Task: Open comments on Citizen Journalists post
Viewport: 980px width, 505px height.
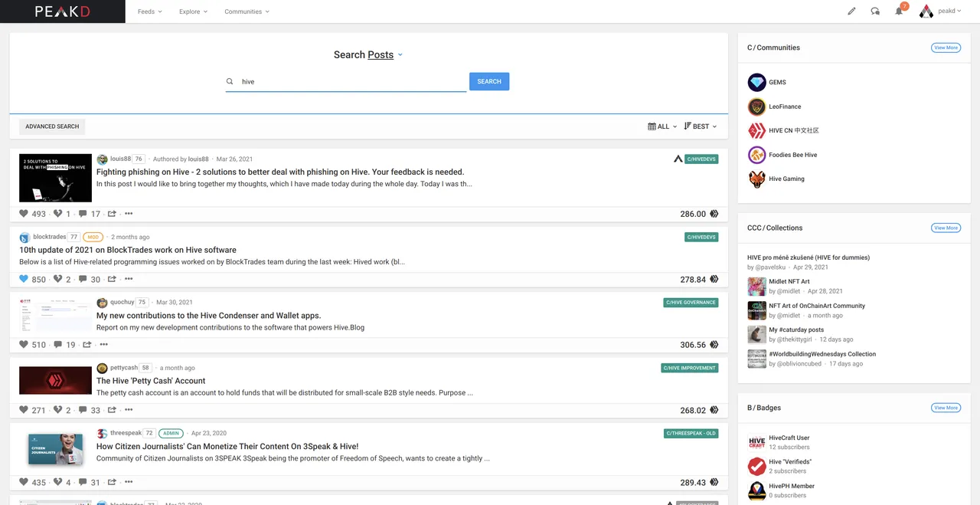Action: [83, 482]
